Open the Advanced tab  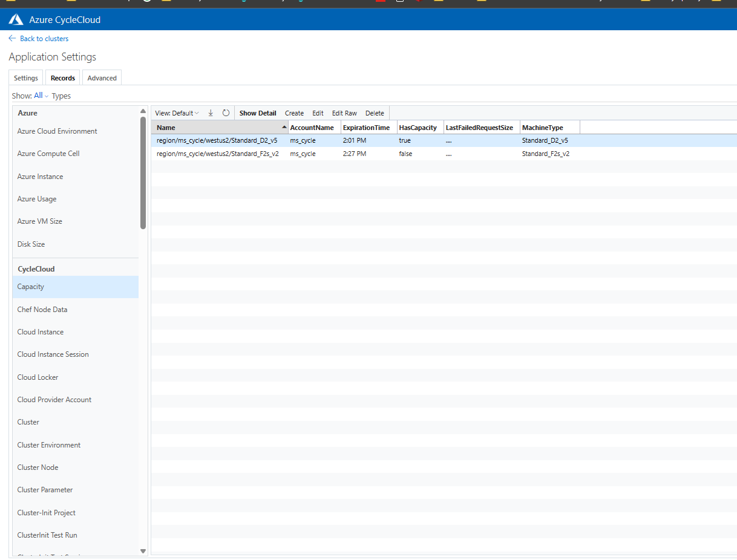coord(102,78)
